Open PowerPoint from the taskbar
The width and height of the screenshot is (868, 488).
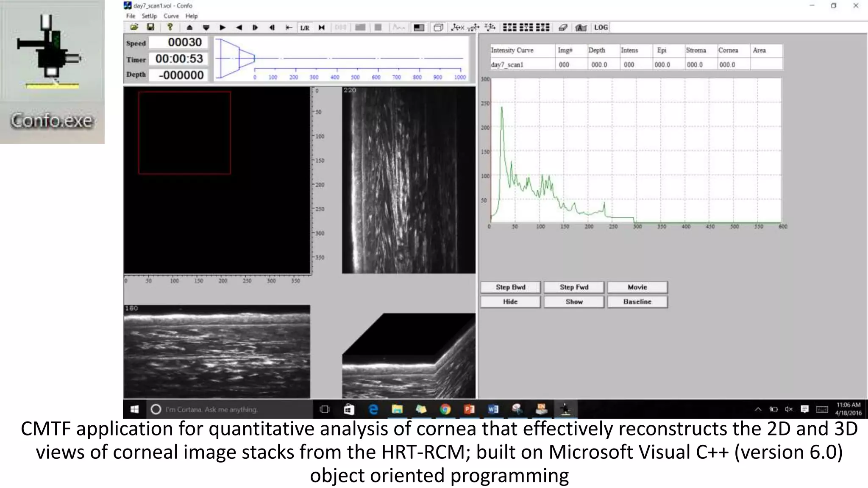click(469, 409)
